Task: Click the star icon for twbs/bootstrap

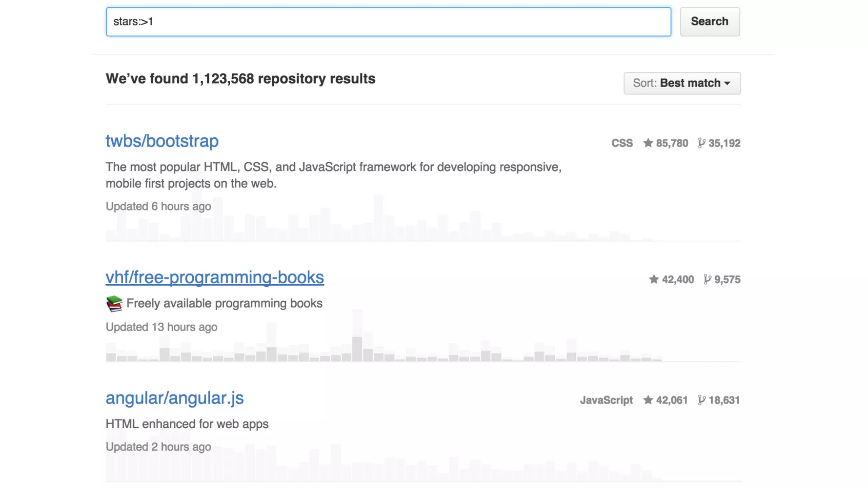Action: point(648,143)
